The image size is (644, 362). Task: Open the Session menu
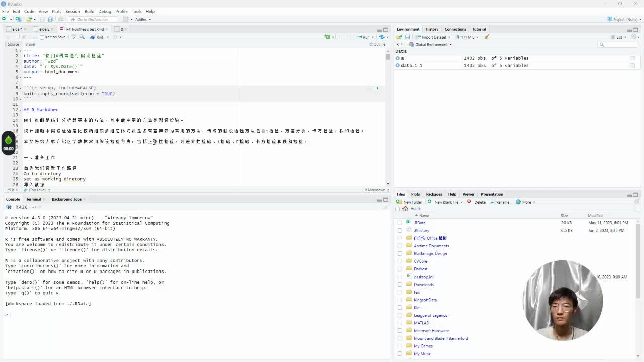point(72,11)
